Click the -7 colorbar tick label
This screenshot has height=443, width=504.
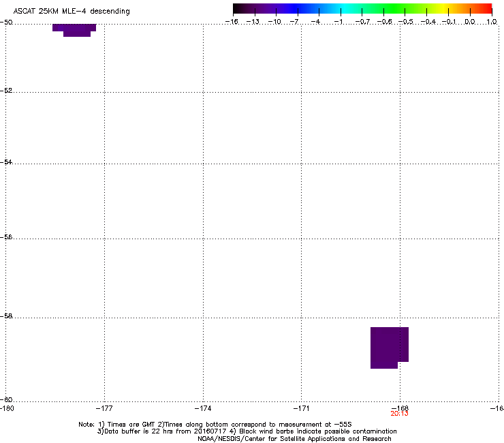point(294,22)
